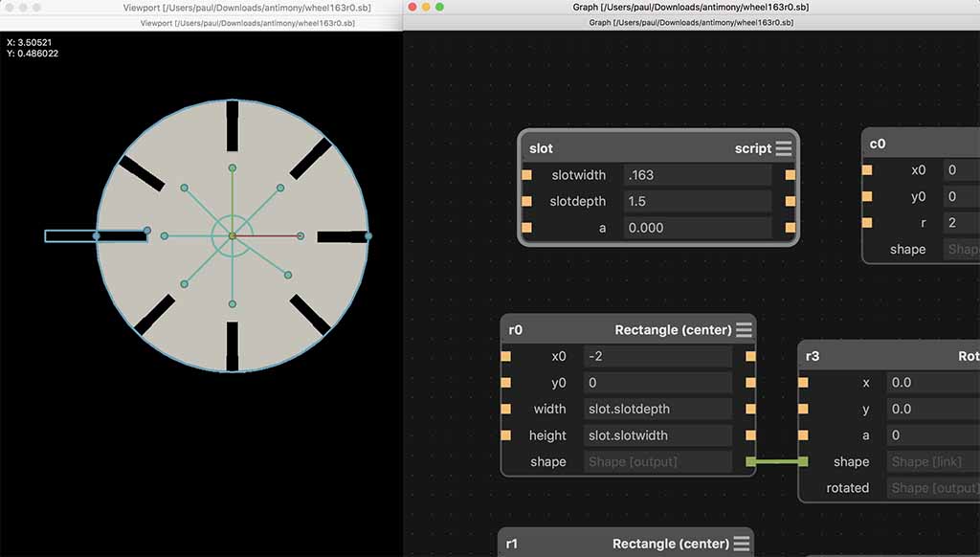Viewport: 980px width, 557px height.
Task: Open the slot node script menu icon
Action: tap(783, 148)
